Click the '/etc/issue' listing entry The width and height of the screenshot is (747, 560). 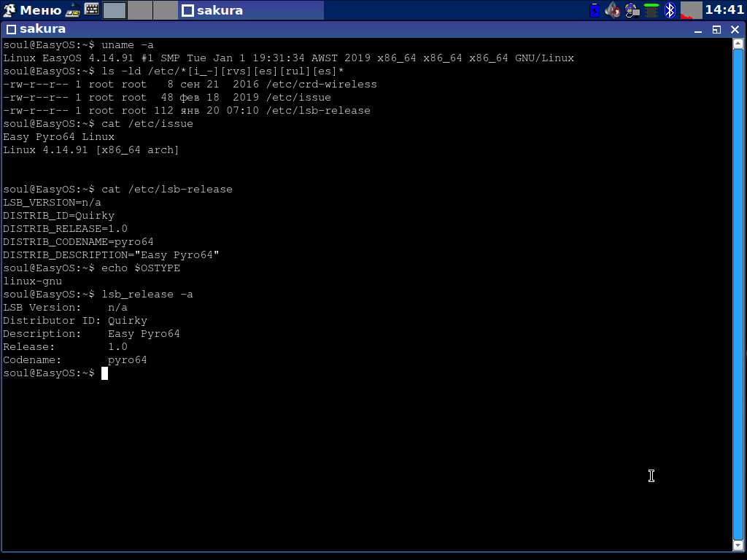[x=298, y=97]
